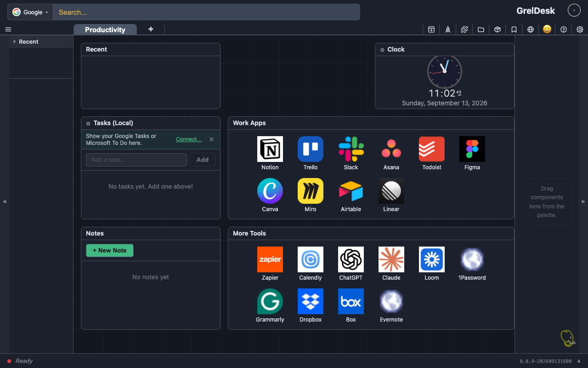Click the package box toolbar icon
This screenshot has width=588, height=368.
[x=498, y=29]
